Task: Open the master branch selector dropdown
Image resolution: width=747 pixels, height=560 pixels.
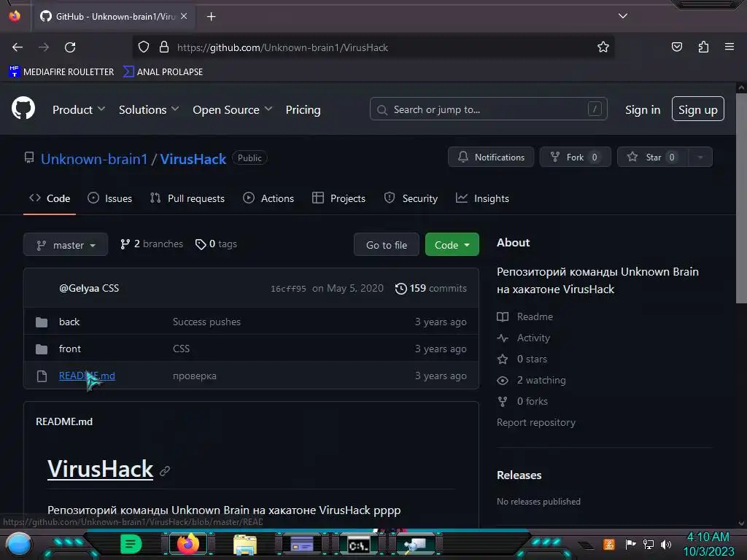Action: 66,245
